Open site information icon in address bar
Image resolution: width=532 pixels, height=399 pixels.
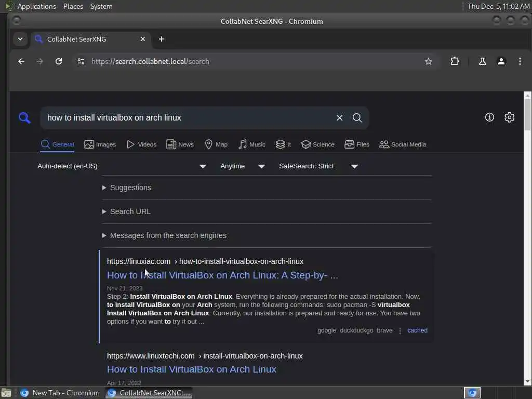[81, 61]
